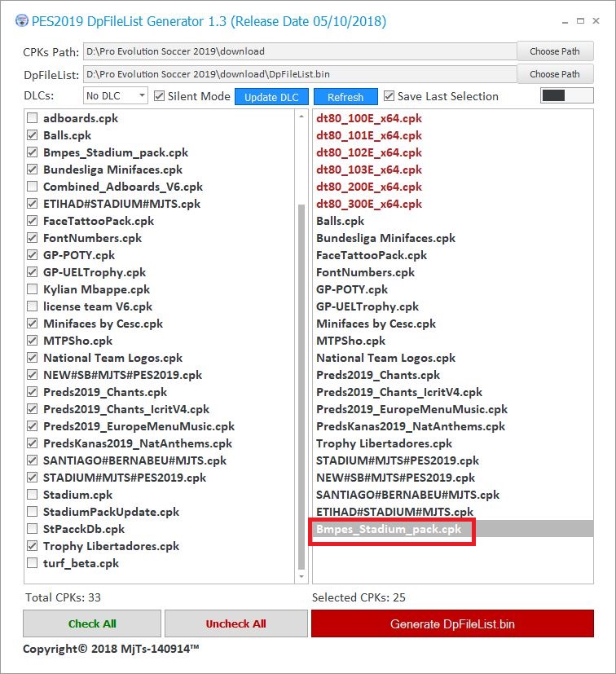Image resolution: width=616 pixels, height=674 pixels.
Task: Tick the StadiumPackUpdate.cpk checkbox
Action: pyautogui.click(x=33, y=512)
